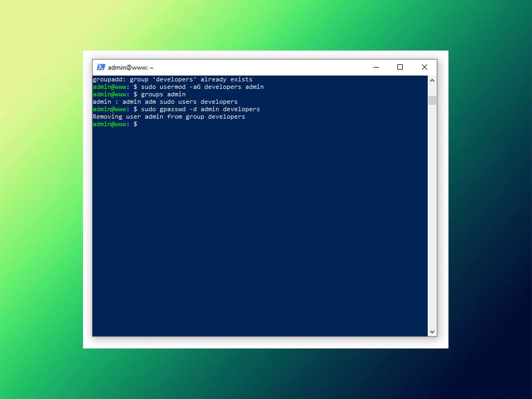Click the 'sudo usermod -aG developers admin' command

[202, 87]
